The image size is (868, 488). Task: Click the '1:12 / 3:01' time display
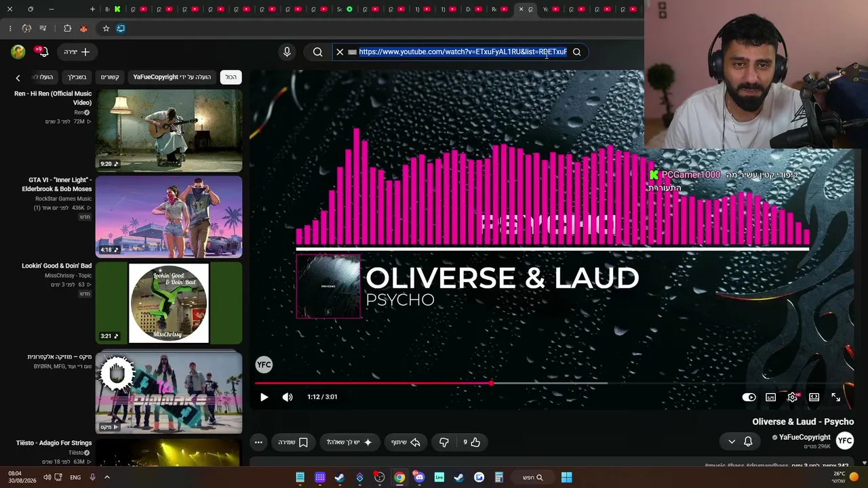(x=322, y=397)
